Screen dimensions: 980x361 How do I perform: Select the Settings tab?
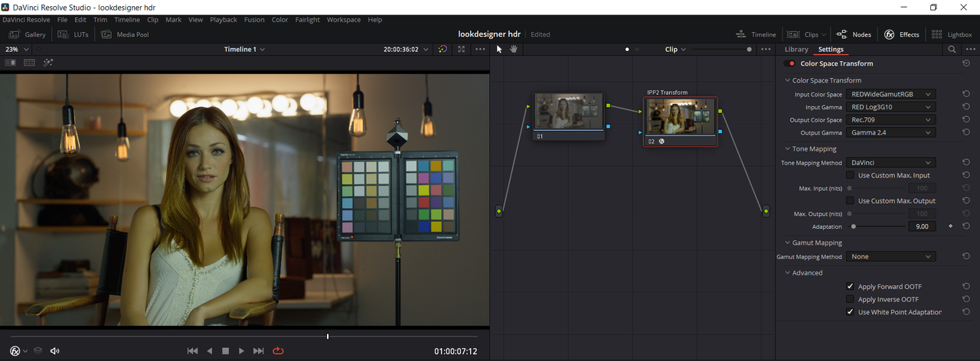tap(831, 49)
